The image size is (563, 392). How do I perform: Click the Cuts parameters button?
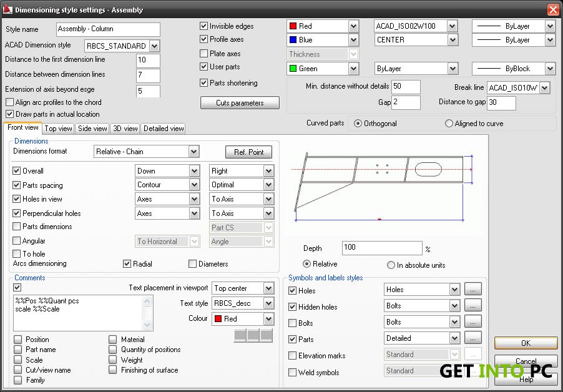click(x=240, y=102)
